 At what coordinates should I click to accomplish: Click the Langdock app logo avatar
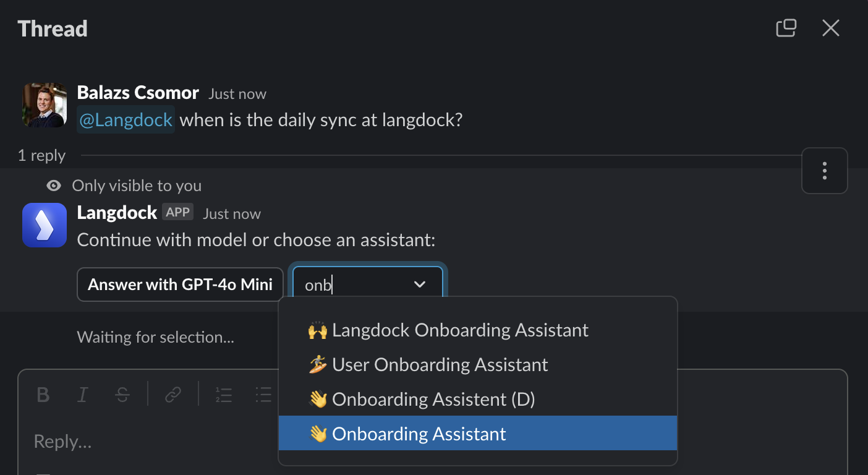point(45,225)
